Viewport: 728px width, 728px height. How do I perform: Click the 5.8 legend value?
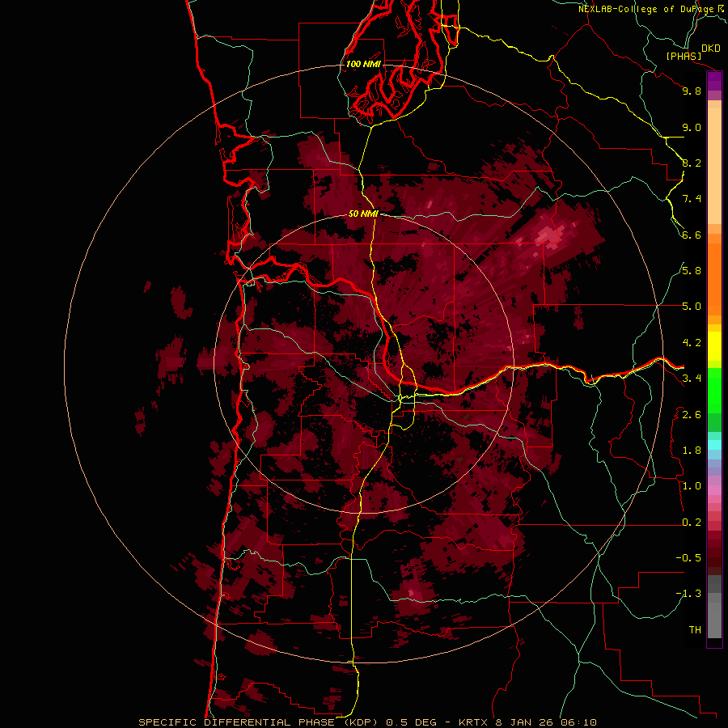pos(692,271)
